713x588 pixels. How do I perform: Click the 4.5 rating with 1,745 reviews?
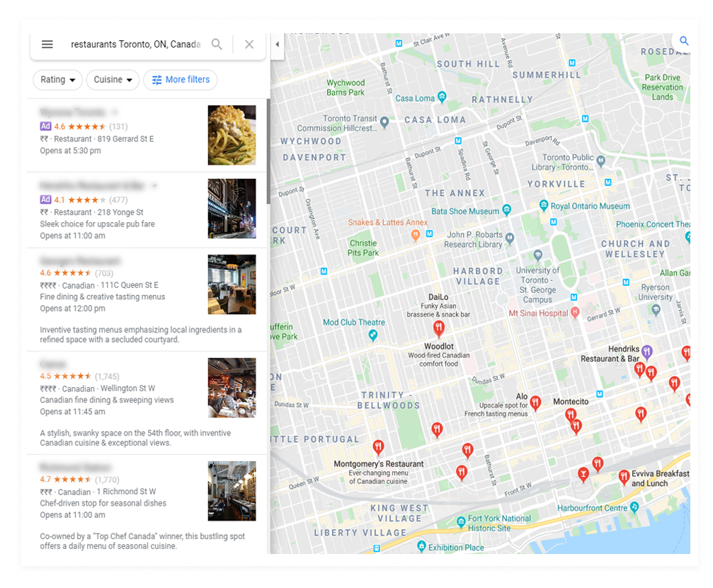pyautogui.click(x=79, y=376)
